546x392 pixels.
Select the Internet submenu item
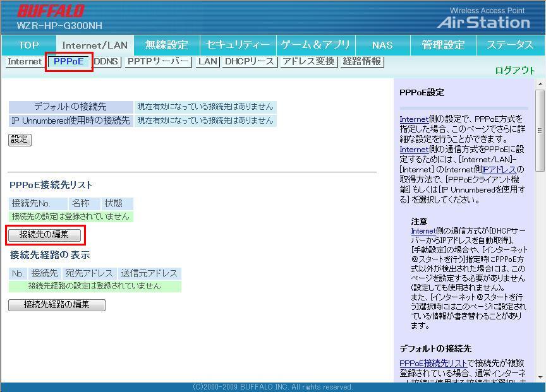pyautogui.click(x=25, y=62)
